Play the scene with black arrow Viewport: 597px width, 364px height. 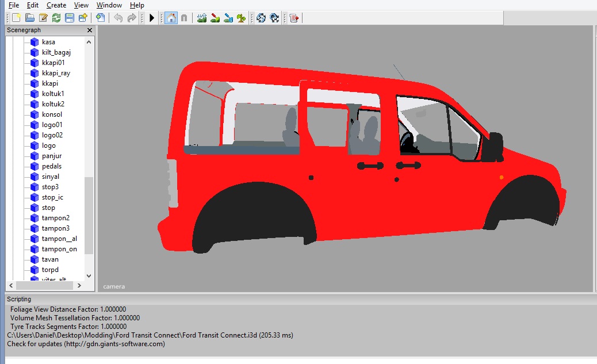(x=151, y=18)
